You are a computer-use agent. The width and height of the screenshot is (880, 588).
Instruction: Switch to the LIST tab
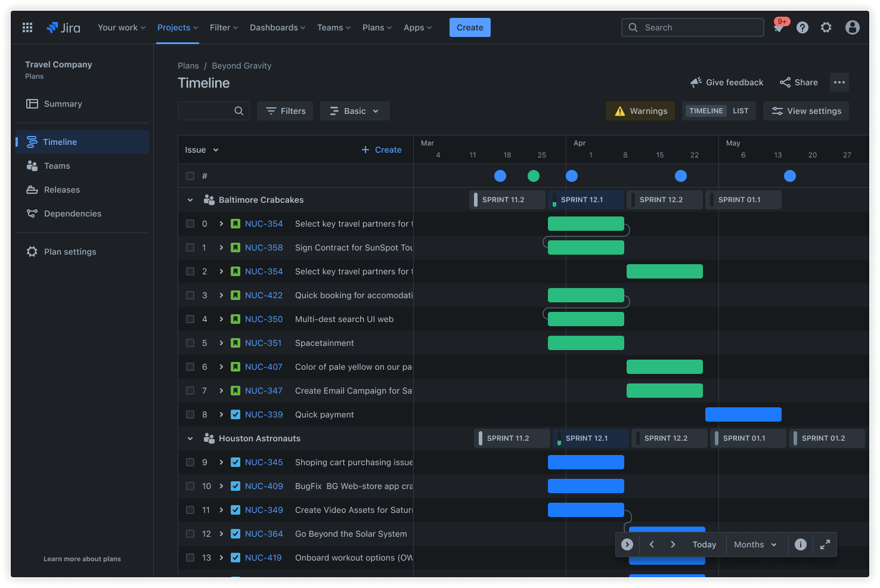pyautogui.click(x=740, y=110)
